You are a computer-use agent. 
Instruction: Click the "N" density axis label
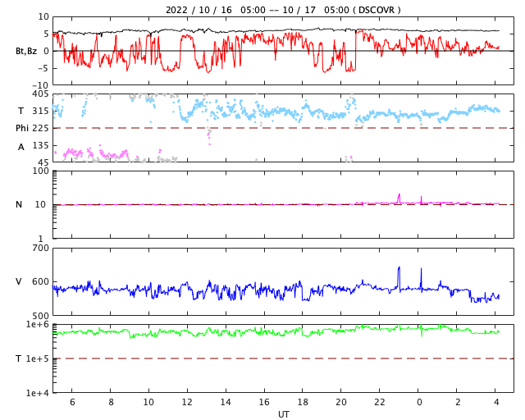(x=19, y=204)
